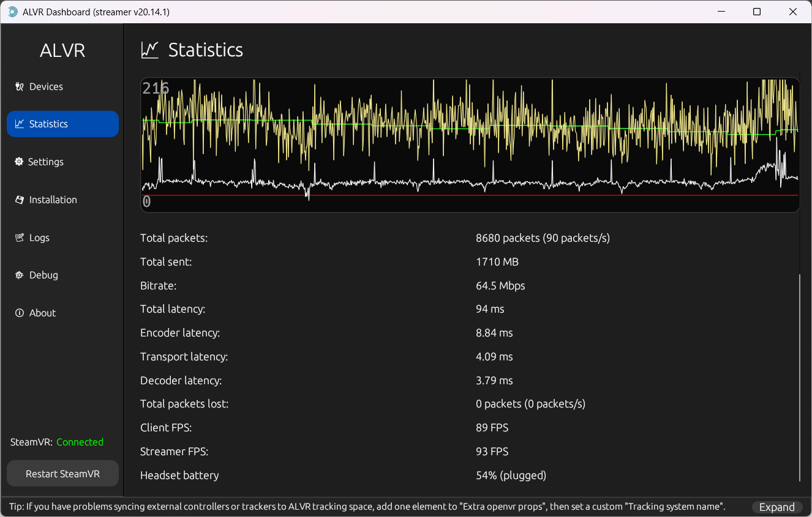Select the 64.5 Mbps bitrate value
812x517 pixels.
click(500, 286)
